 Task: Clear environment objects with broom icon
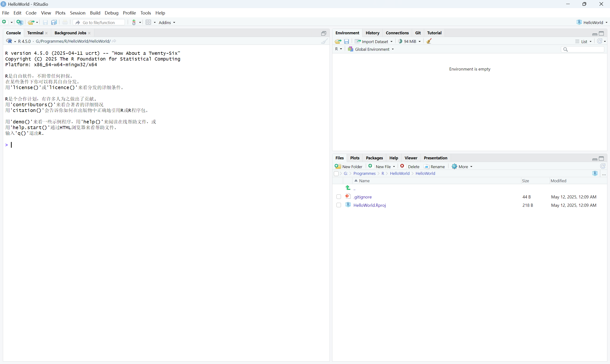429,41
